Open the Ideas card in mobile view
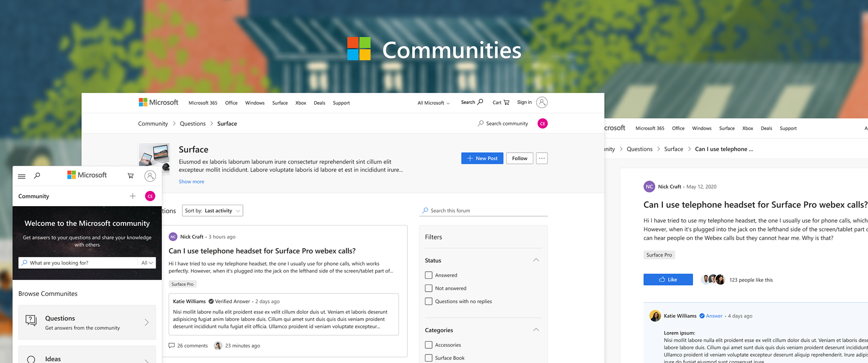 (x=87, y=355)
